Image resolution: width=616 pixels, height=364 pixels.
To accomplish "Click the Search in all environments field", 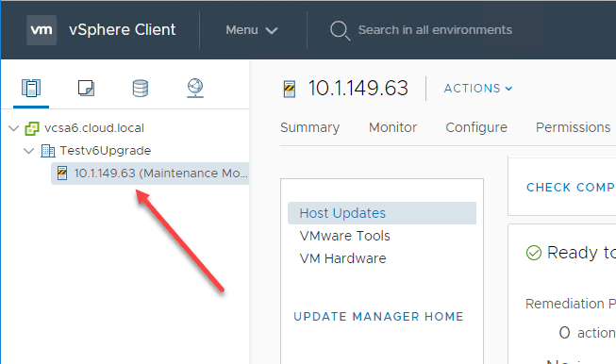I will [435, 30].
